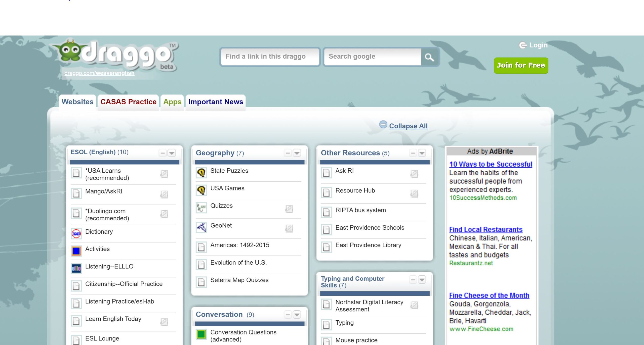Switch to the Websites tab

tap(77, 102)
